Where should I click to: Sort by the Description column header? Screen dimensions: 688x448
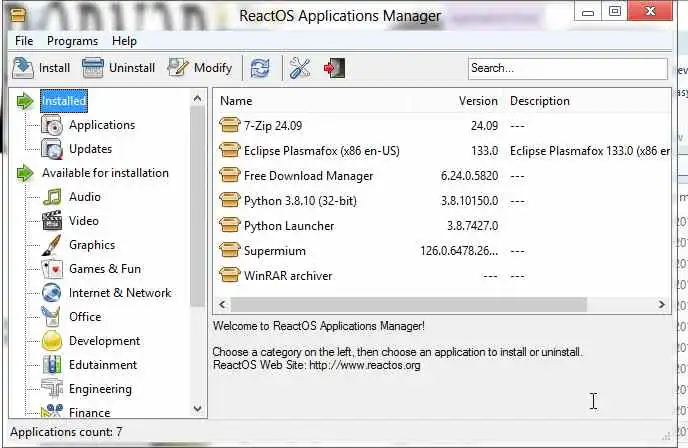[540, 101]
